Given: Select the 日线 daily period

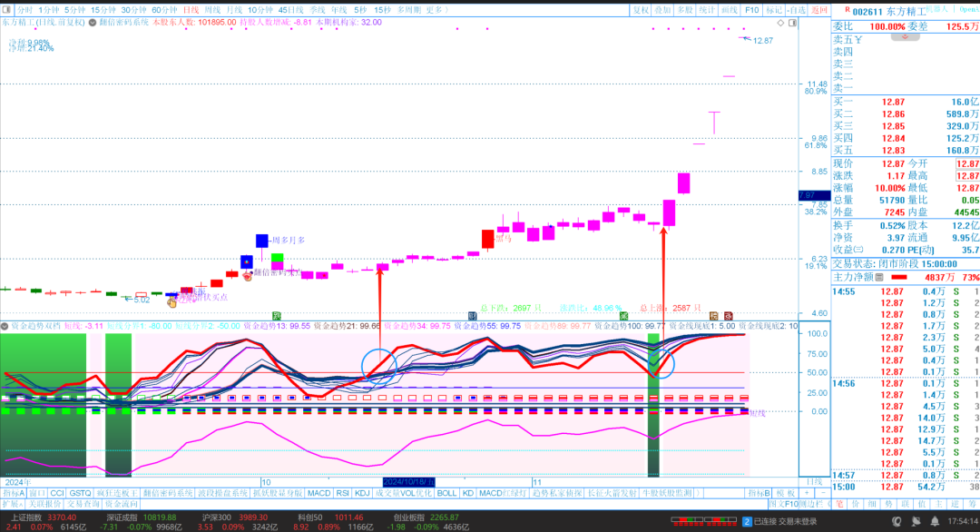Looking at the screenshot, I should tap(191, 10).
